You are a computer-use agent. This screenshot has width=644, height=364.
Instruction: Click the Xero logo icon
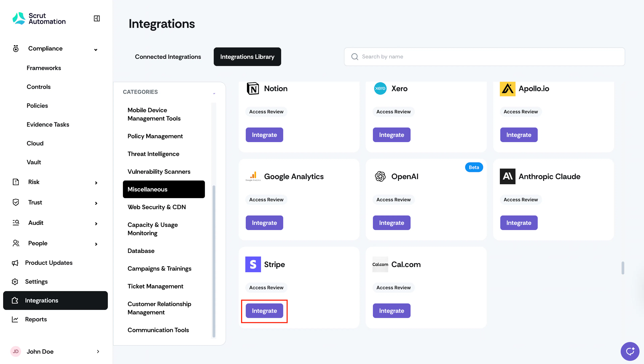pyautogui.click(x=380, y=89)
